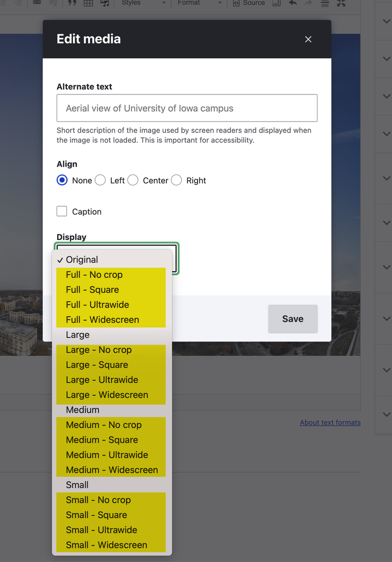Click the Show blocks toolbar icon
392x562 pixels.
click(x=276, y=3)
